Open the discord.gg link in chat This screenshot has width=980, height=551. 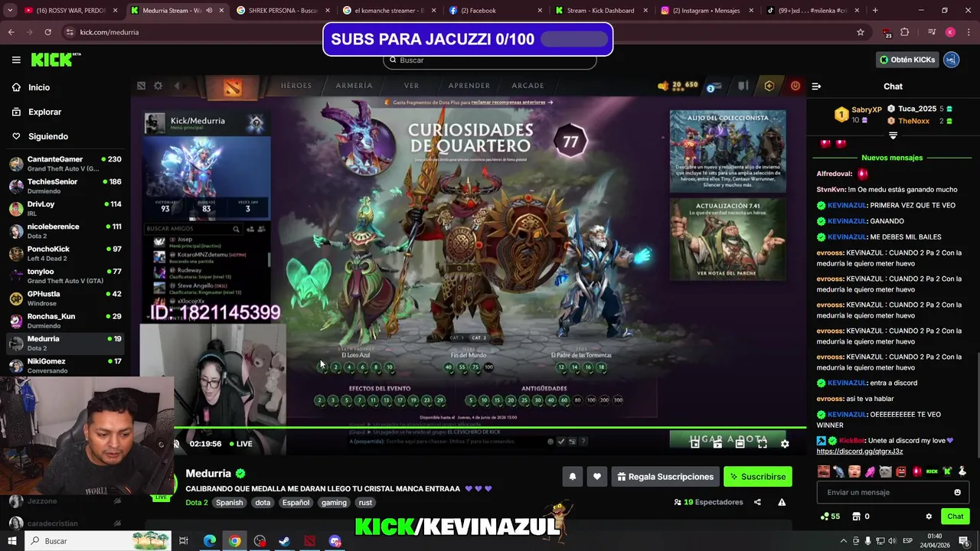click(859, 452)
